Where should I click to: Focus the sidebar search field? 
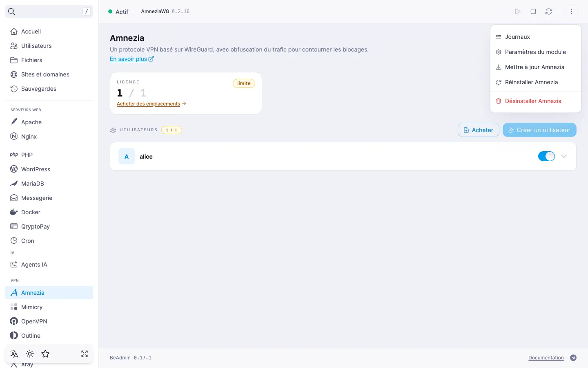pyautogui.click(x=49, y=11)
